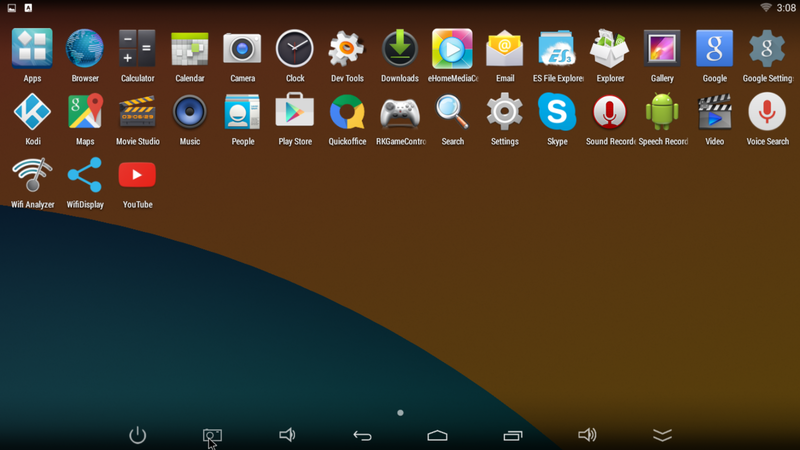Open the People contacts app
This screenshot has height=450, width=800.
coord(242,112)
